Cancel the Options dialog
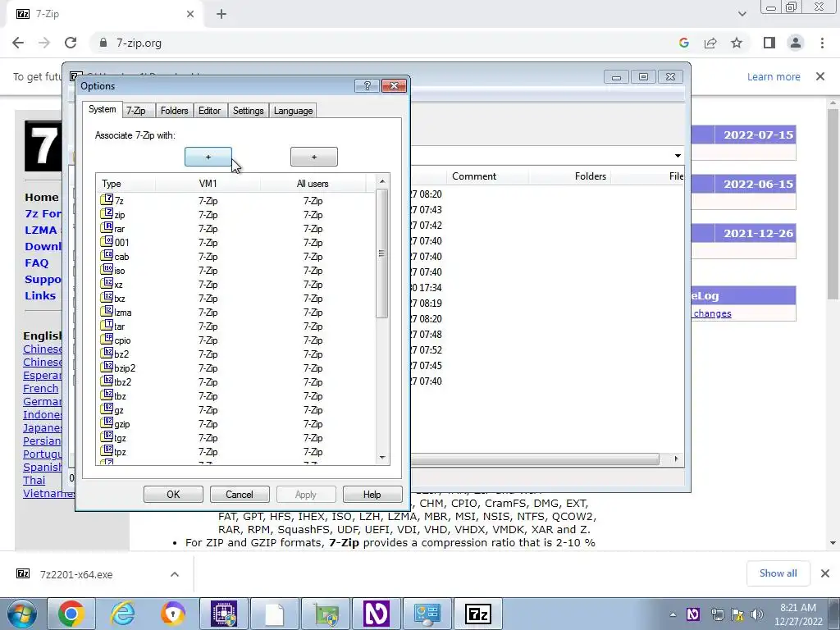The image size is (840, 630). [240, 494]
